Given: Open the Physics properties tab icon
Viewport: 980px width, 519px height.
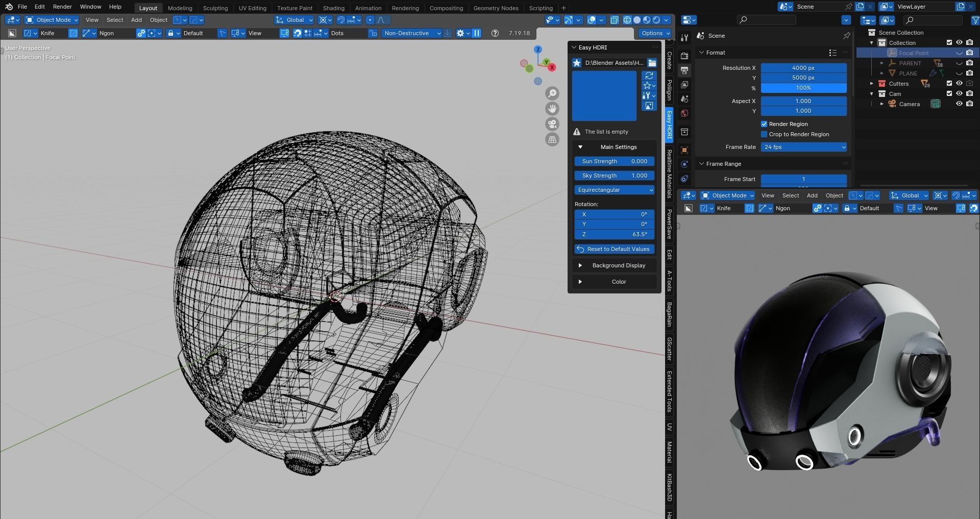Looking at the screenshot, I should 684,164.
